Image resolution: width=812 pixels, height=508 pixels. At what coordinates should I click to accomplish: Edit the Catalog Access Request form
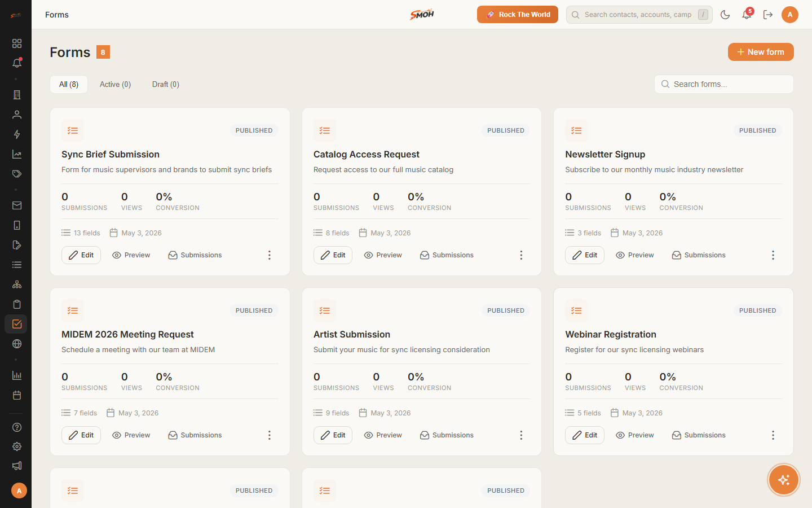click(x=333, y=255)
